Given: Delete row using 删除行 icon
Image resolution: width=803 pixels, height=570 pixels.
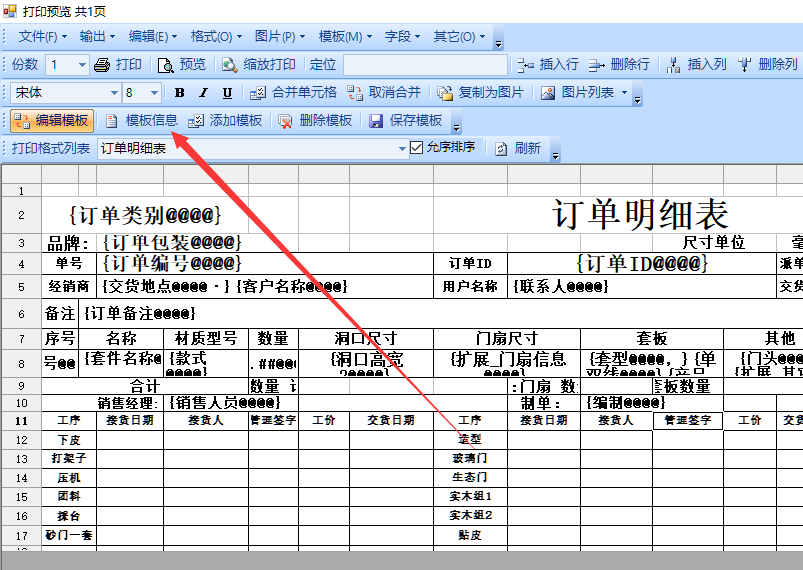Looking at the screenshot, I should [x=597, y=64].
